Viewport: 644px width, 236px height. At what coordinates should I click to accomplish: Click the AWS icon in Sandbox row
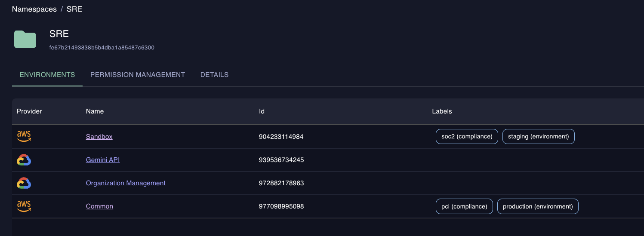point(24,137)
